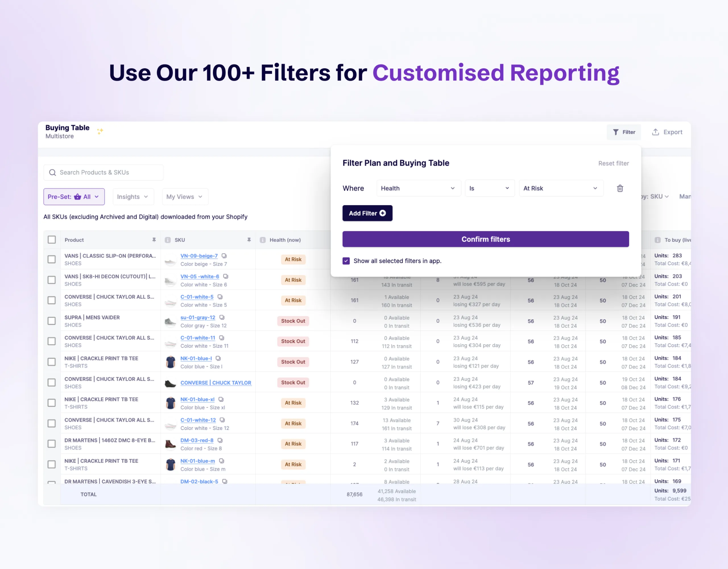This screenshot has width=728, height=569.
Task: Click the black Converse shoe thumbnail
Action: coord(170,384)
